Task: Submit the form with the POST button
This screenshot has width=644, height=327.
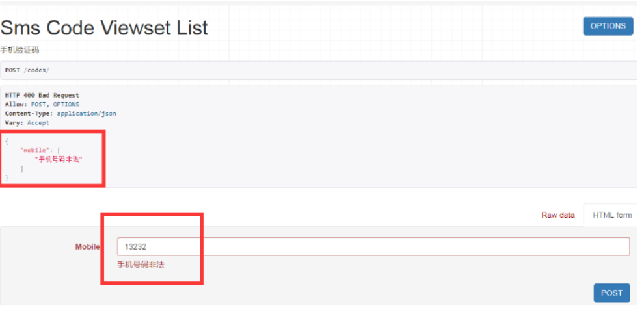Action: point(611,293)
